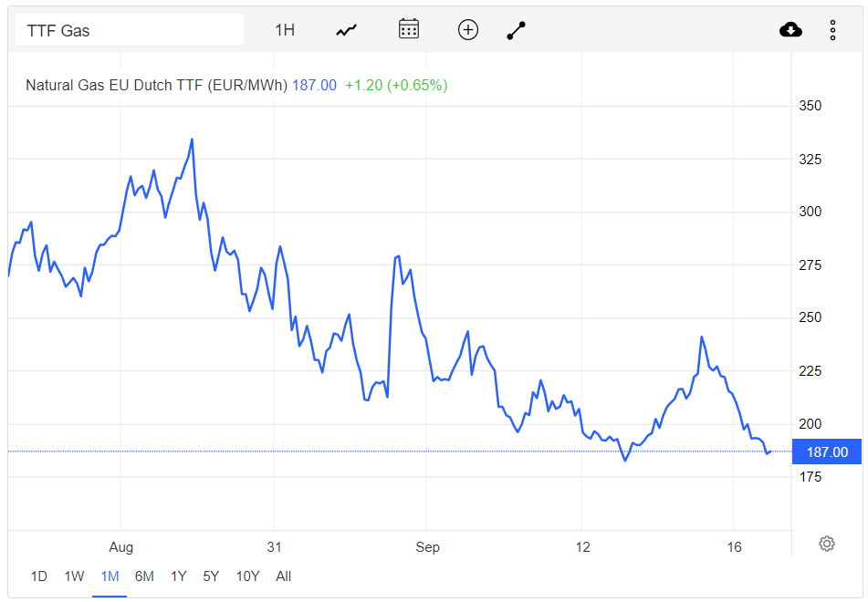The height and width of the screenshot is (602, 868).
Task: Choose the 5Y time range
Action: pos(211,576)
